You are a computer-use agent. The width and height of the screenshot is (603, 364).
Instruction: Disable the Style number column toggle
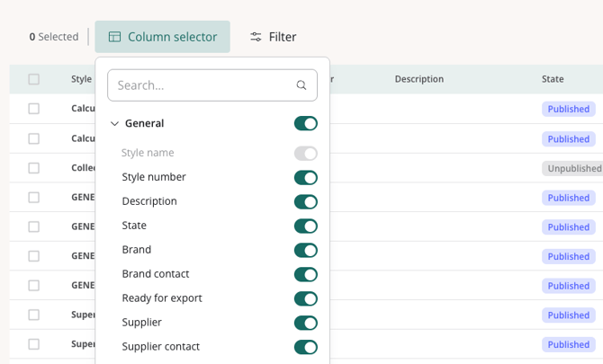[x=305, y=178]
